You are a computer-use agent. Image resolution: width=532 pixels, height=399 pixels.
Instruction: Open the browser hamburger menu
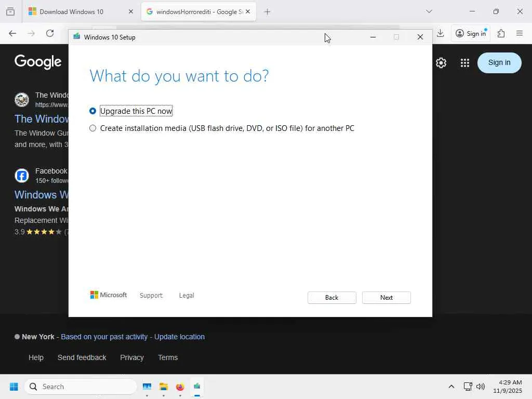[520, 33]
